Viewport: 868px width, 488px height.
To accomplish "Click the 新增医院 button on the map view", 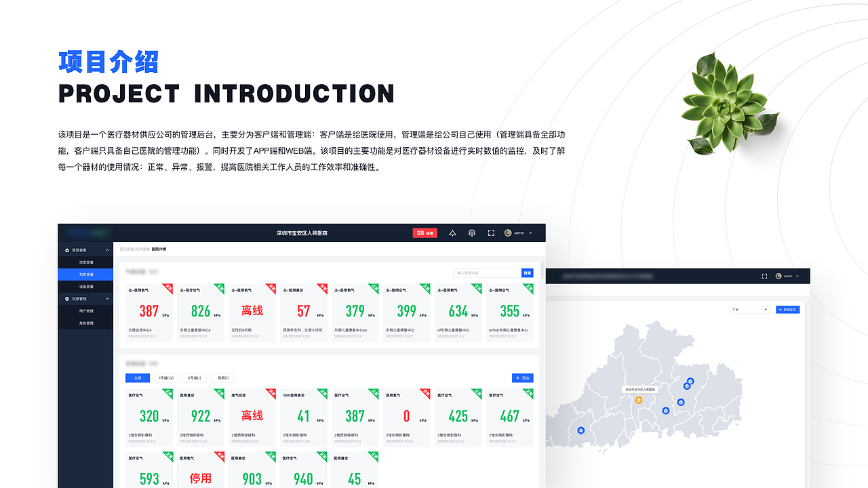I will pyautogui.click(x=787, y=309).
